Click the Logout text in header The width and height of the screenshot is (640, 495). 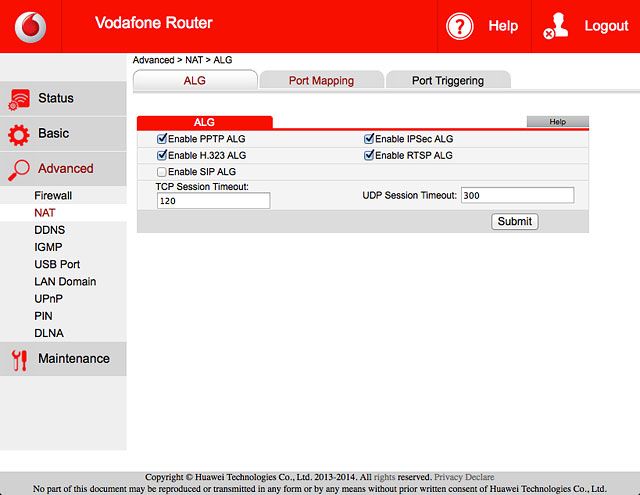pos(606,26)
